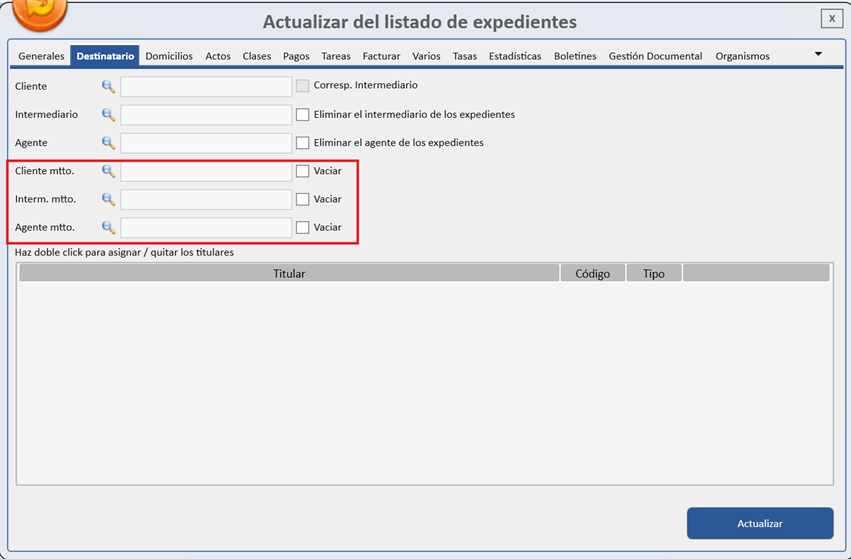Tick the Vaciar checkbox for Cliente mtto.
The width and height of the screenshot is (851, 559).
point(302,171)
